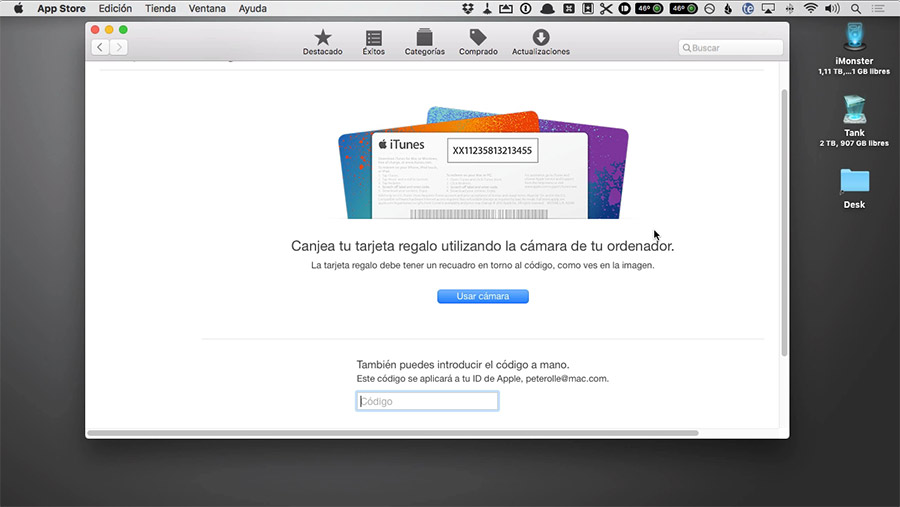The image size is (900, 507).
Task: Click the tray with arrow menu bar icon
Action: click(506, 9)
